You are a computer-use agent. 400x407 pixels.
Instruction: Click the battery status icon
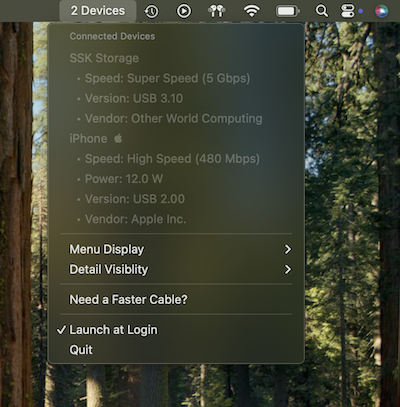(x=288, y=11)
